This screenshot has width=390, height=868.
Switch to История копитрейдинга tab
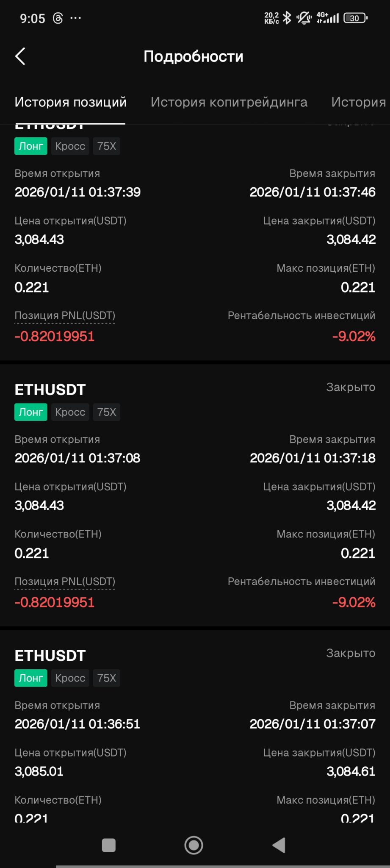pos(229,102)
